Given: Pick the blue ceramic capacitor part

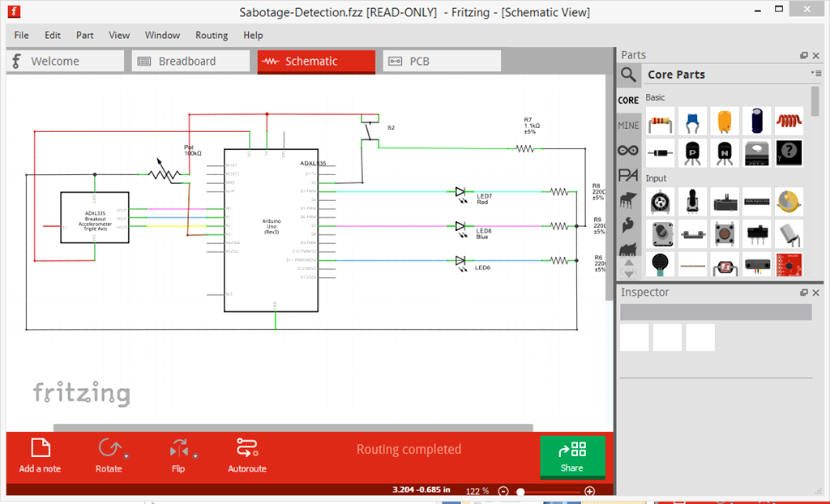Looking at the screenshot, I should 692,122.
